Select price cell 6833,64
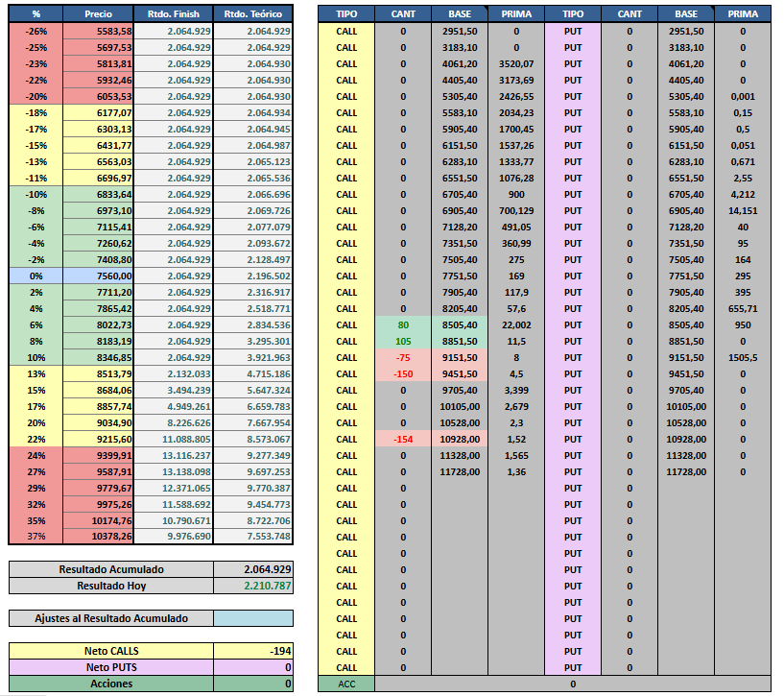The height and width of the screenshot is (696, 784). [x=98, y=195]
